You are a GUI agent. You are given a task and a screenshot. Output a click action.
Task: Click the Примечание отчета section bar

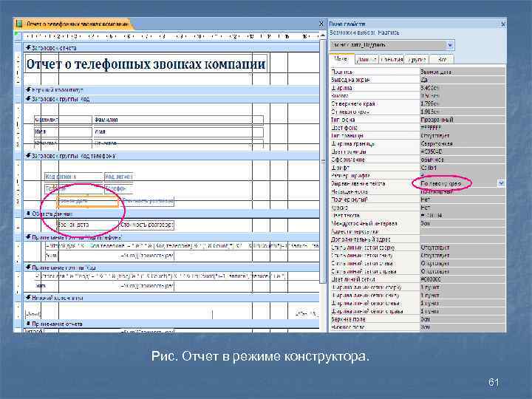tap(171, 324)
